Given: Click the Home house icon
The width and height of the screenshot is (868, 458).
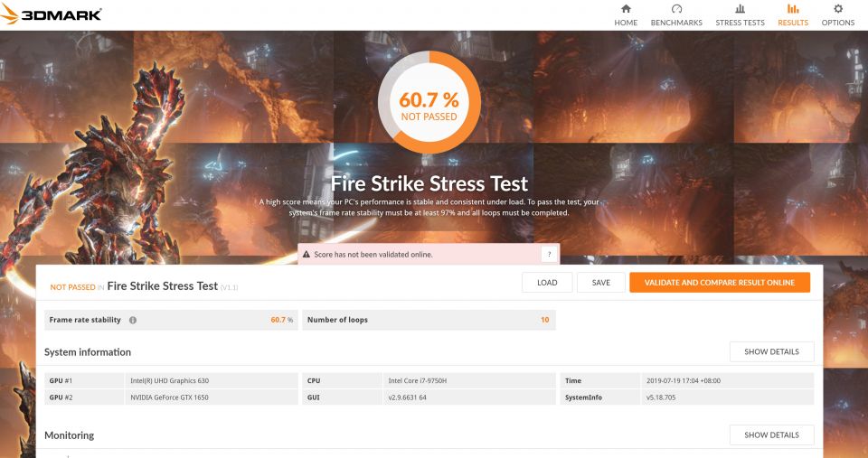Looking at the screenshot, I should pos(626,9).
